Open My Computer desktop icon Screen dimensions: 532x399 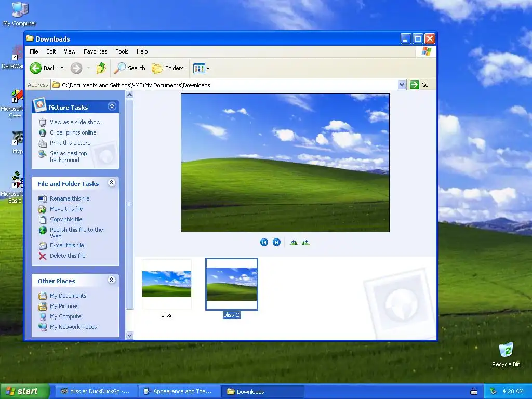(x=20, y=14)
